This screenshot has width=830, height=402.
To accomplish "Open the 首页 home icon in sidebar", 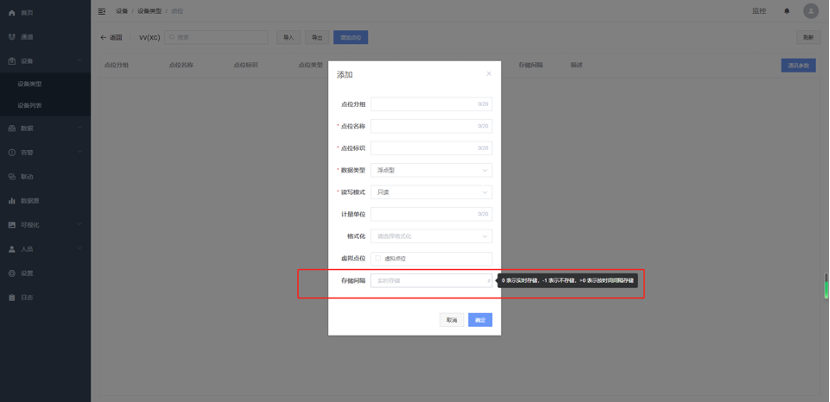I will 12,13.
